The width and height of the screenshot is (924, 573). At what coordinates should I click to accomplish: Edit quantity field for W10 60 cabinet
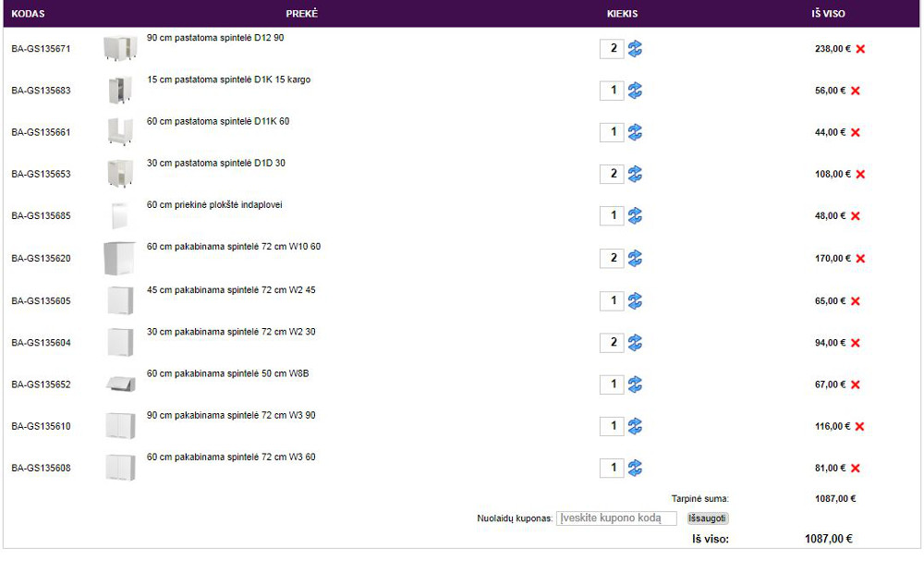(x=612, y=258)
